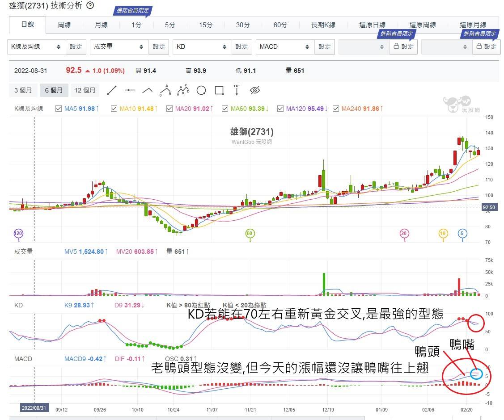Click the MACD9 -0.42 value
The width and height of the screenshot is (504, 420).
point(86,359)
